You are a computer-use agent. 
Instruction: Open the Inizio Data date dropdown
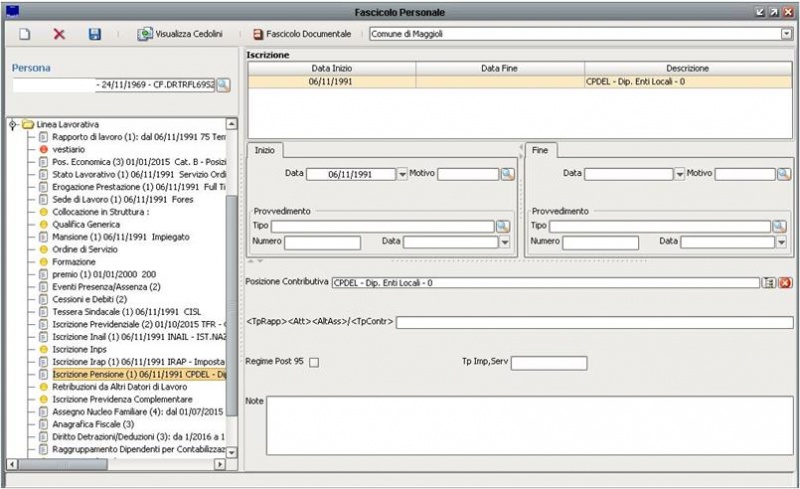coord(403,174)
